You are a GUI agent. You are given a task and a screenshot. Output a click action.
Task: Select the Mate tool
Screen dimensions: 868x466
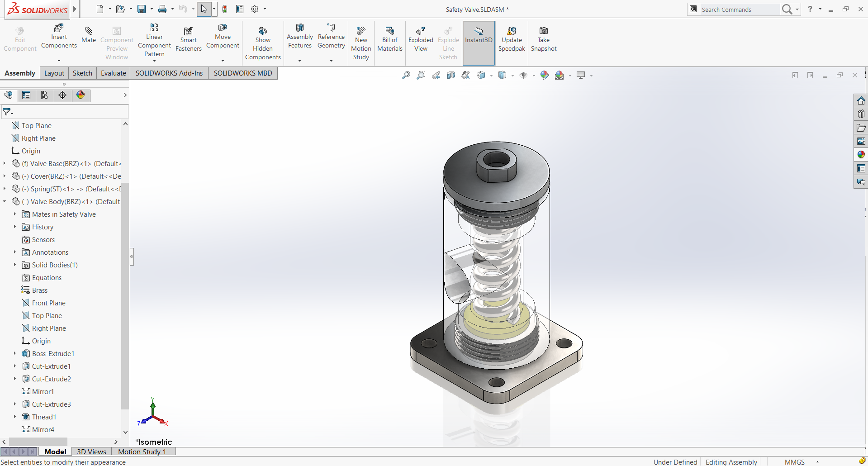tap(89, 35)
